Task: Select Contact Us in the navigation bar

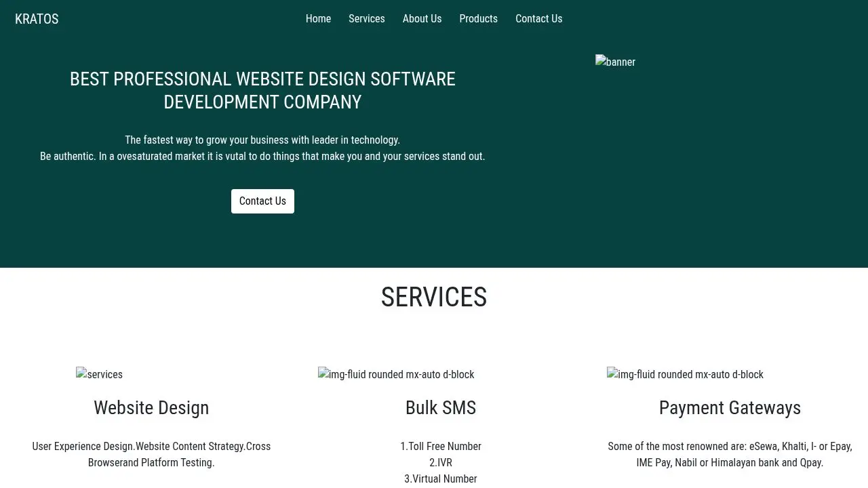Action: point(538,18)
